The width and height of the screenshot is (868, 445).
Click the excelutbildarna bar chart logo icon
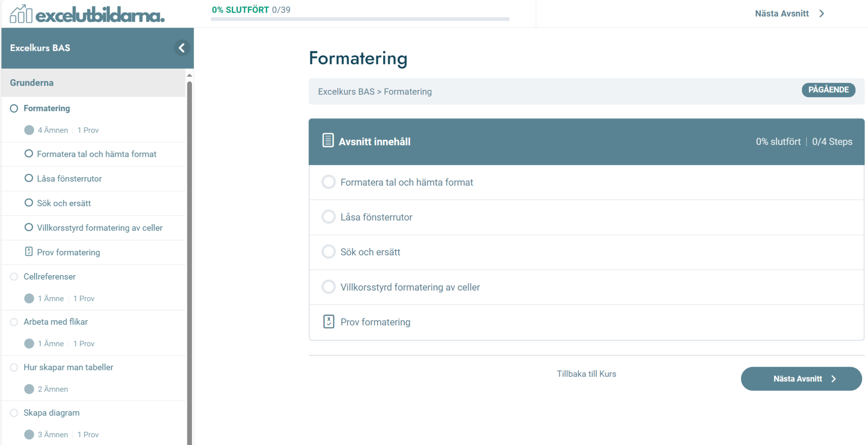click(21, 14)
